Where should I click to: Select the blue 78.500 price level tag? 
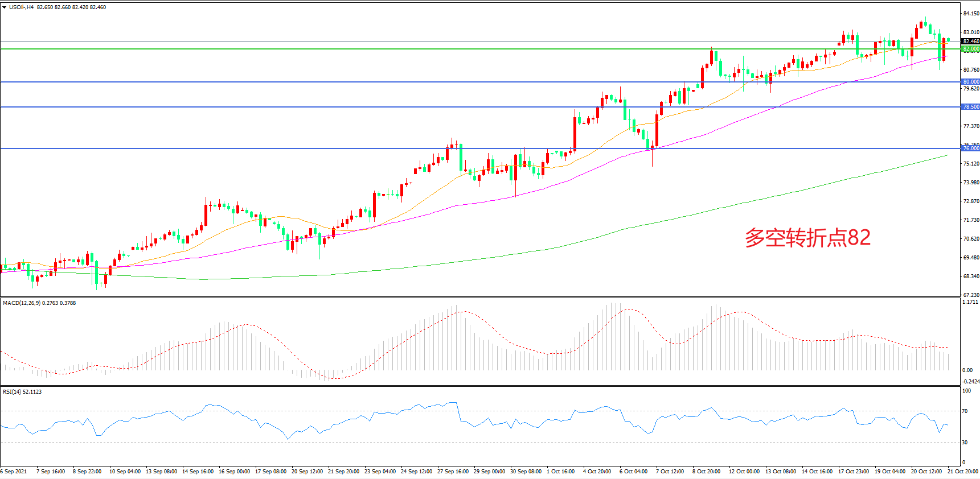click(970, 107)
